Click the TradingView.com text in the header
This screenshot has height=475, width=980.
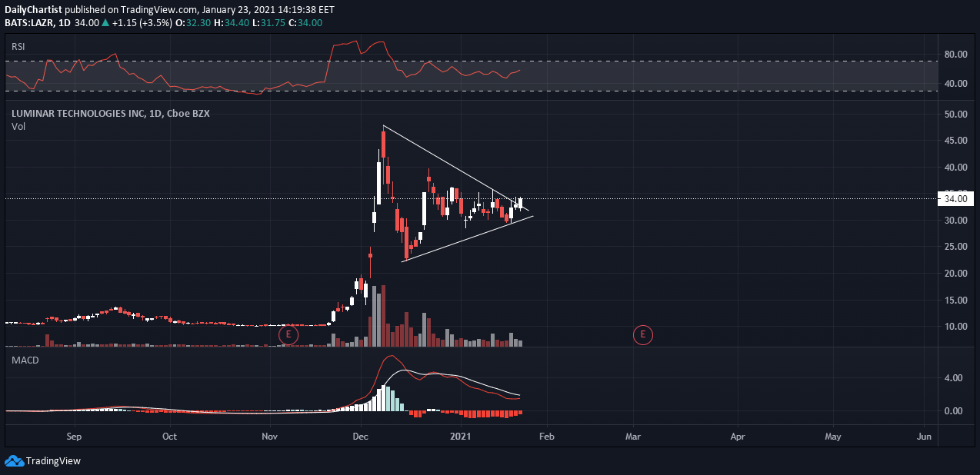[x=159, y=12]
